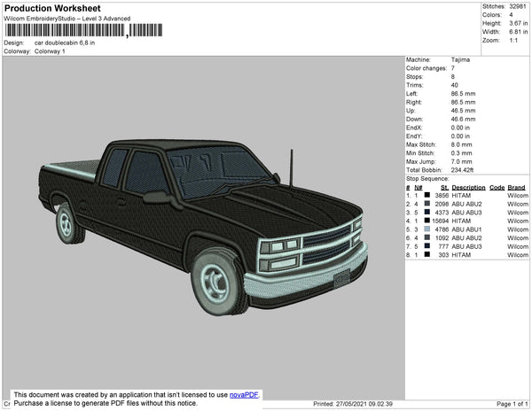Click the 'Wilcom EmbroideryStudio – Level 3 Advanced' line
This screenshot has height=411, width=532.
[67, 19]
